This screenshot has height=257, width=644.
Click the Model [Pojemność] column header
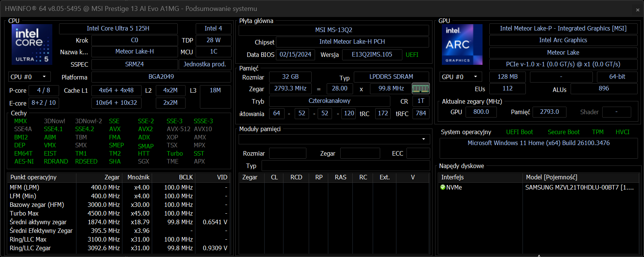click(x=551, y=177)
